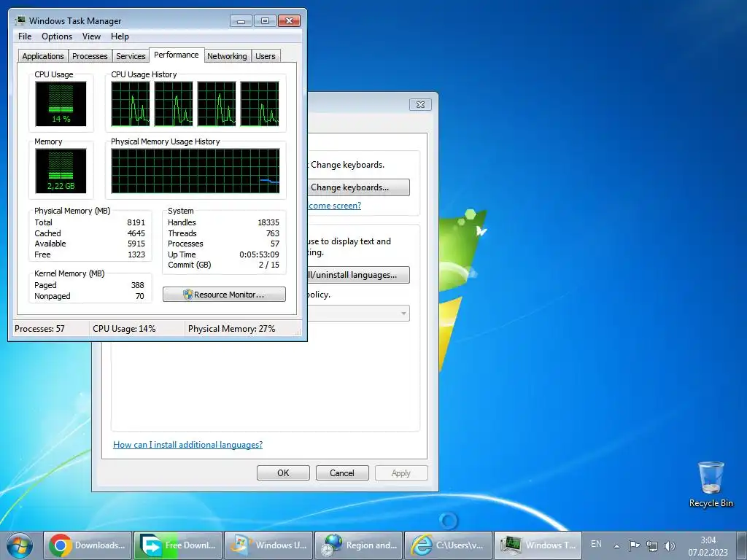The image size is (747, 560).
Task: Show hidden tray icons arrow
Action: [616, 546]
